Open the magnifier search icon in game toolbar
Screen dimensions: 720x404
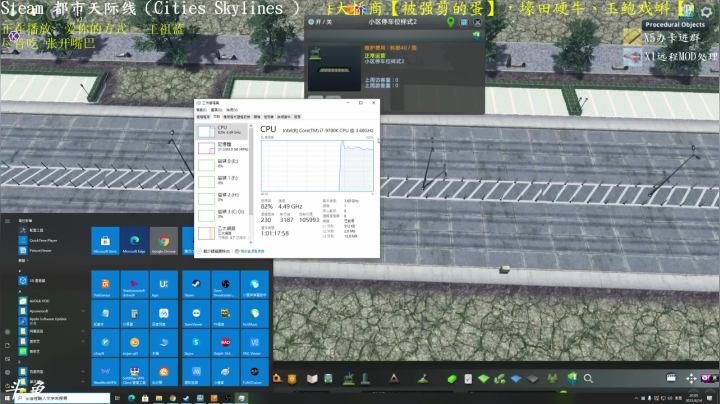pos(588,379)
